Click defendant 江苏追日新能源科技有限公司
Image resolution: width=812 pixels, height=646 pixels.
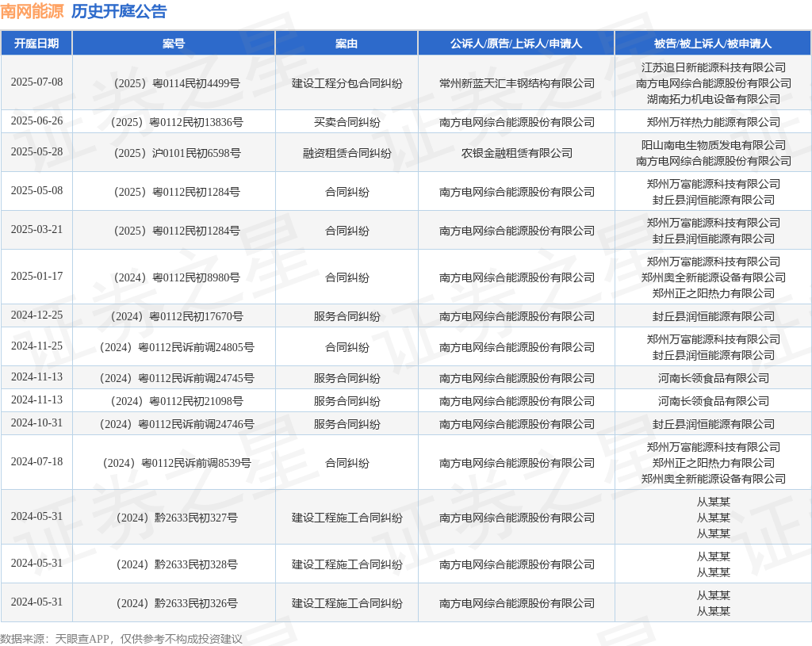(714, 67)
